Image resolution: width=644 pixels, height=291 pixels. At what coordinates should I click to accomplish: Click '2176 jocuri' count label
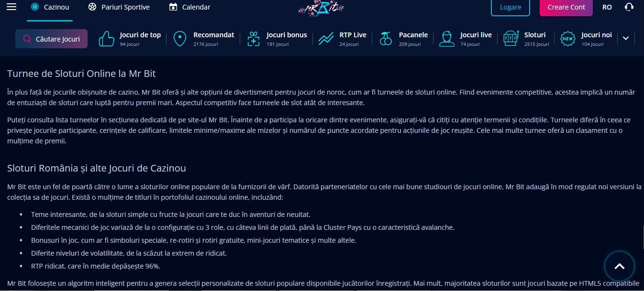coord(206,44)
